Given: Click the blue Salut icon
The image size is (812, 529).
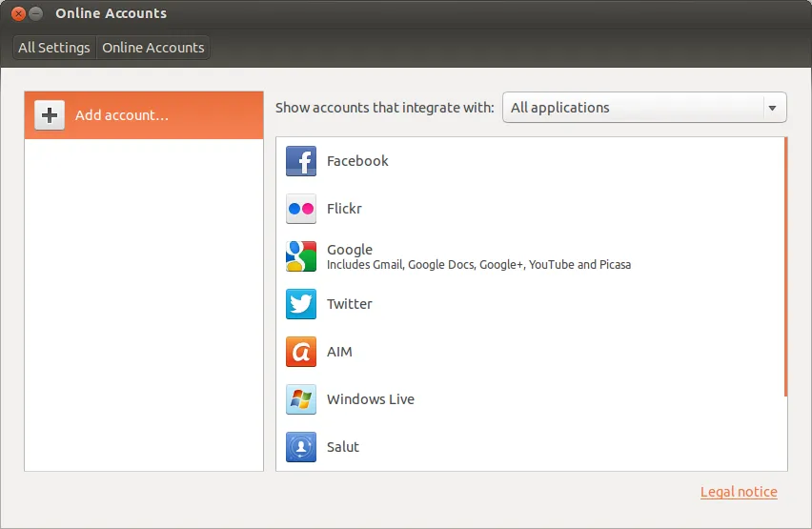Looking at the screenshot, I should [x=301, y=446].
